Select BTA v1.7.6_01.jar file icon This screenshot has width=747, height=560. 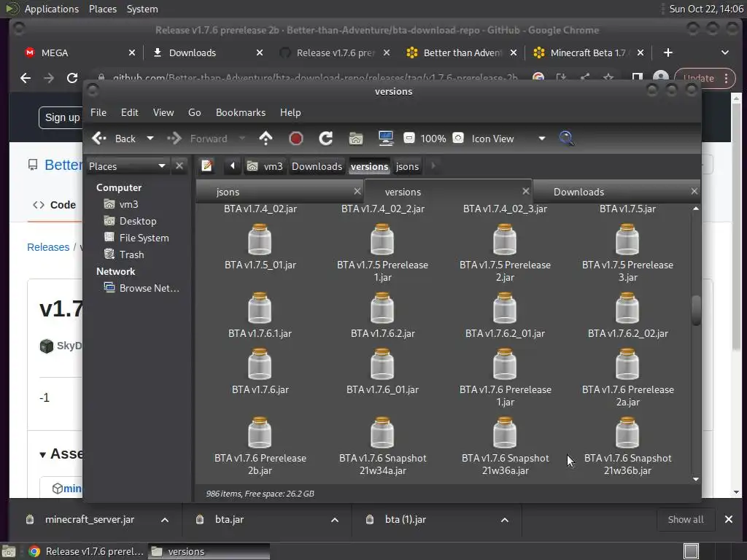coord(382,365)
